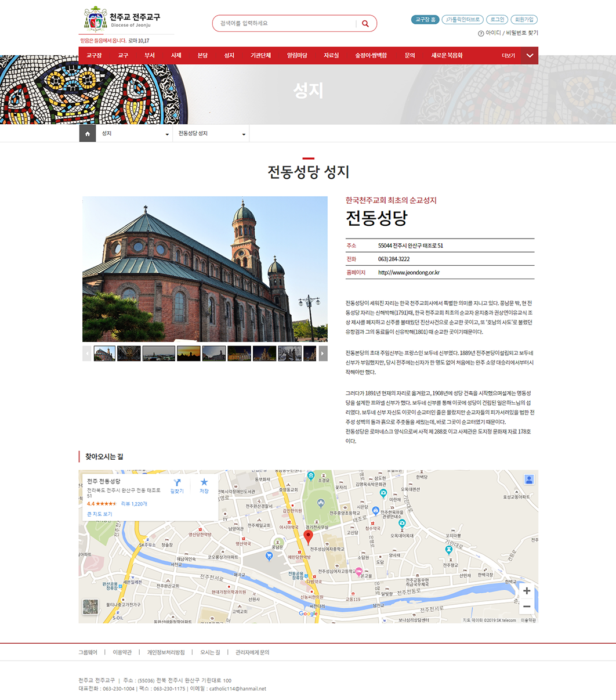Open the 본당 menu

coord(202,56)
